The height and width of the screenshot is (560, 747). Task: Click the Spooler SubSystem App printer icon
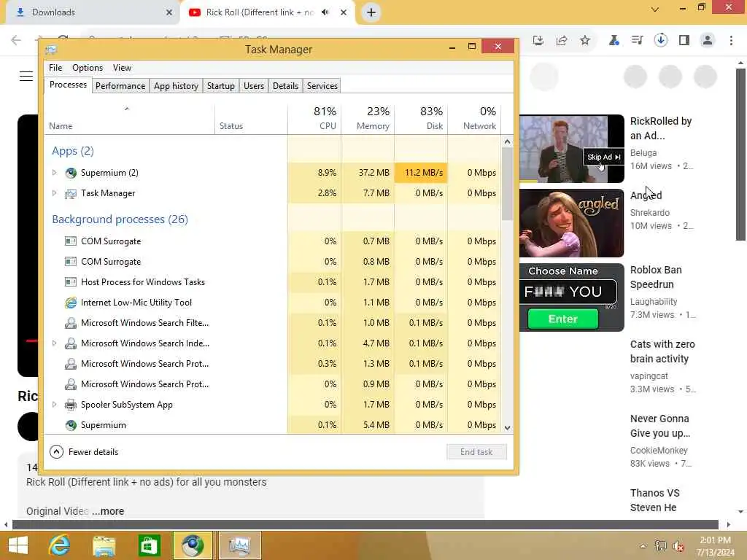pos(71,405)
